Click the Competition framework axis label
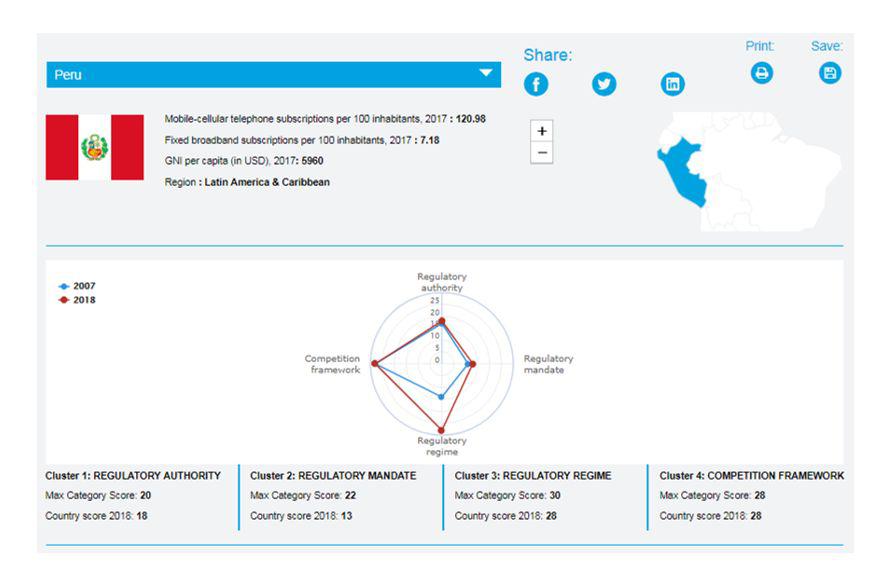This screenshot has width=889, height=575. (332, 364)
